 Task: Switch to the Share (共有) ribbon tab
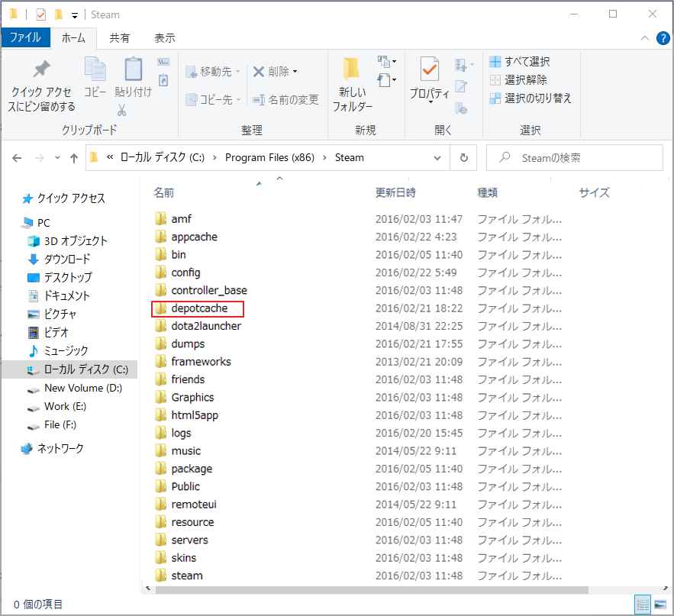click(x=119, y=38)
